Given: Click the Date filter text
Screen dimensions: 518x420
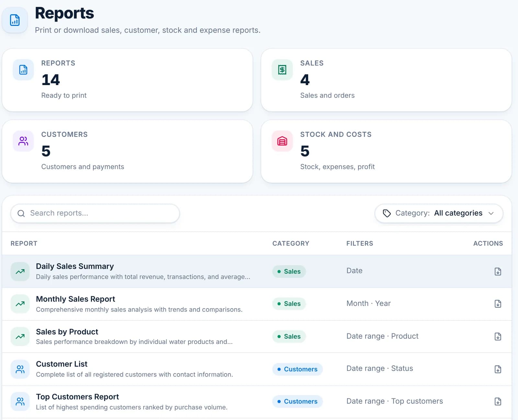Looking at the screenshot, I should [x=355, y=271].
